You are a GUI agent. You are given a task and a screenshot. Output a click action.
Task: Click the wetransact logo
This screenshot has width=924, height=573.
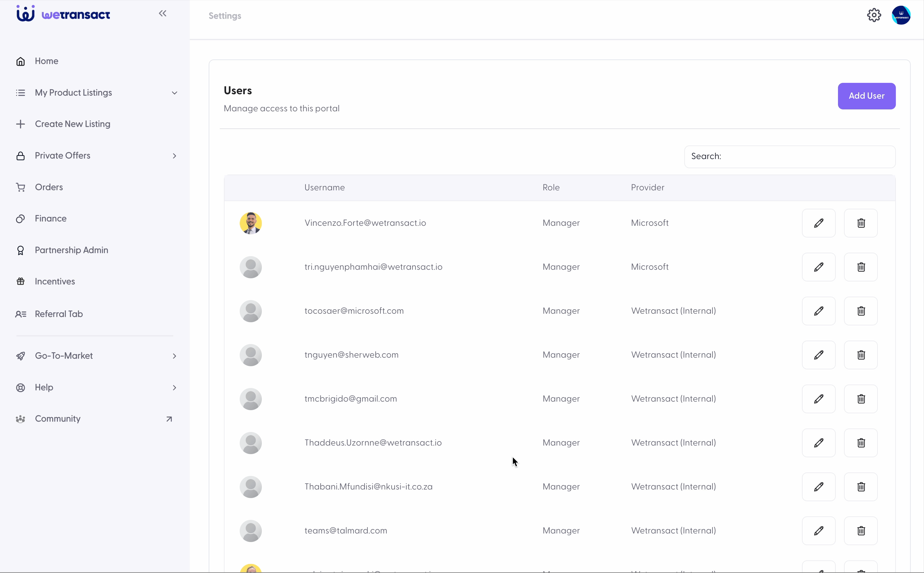63,14
